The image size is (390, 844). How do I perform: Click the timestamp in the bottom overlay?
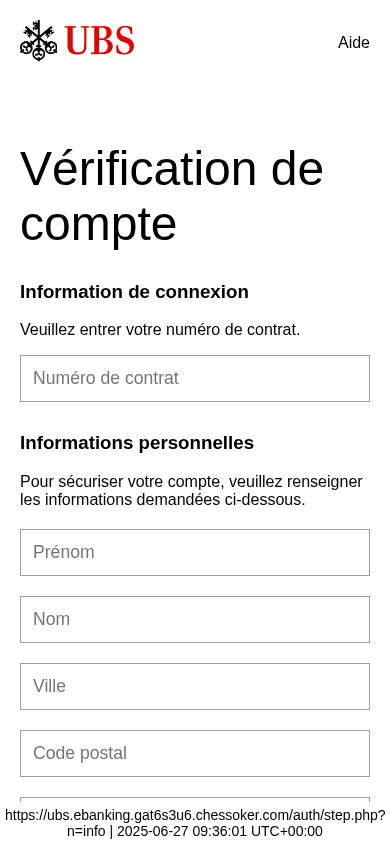click(x=219, y=831)
